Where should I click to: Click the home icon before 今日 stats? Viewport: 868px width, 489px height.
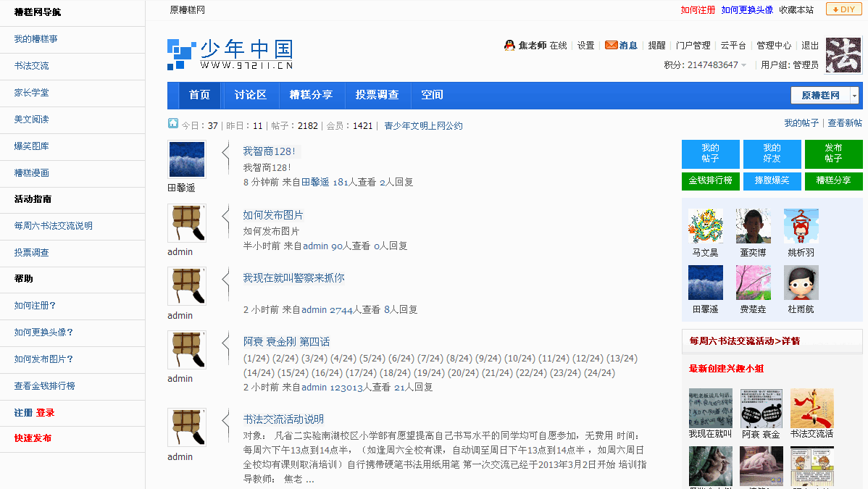tap(173, 123)
